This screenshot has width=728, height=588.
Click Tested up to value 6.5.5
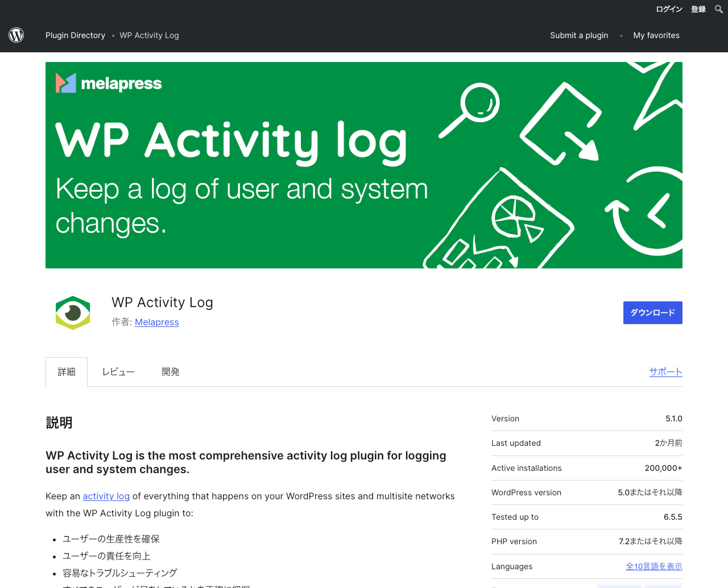tap(673, 517)
